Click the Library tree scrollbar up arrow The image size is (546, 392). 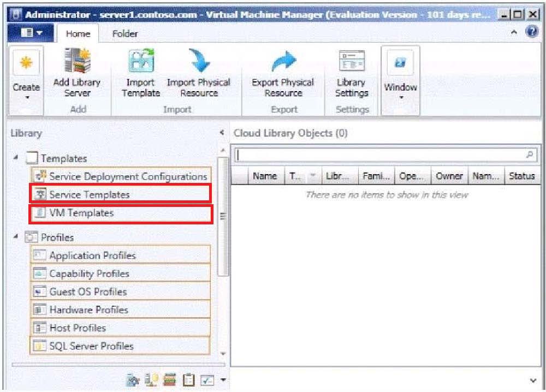point(223,150)
